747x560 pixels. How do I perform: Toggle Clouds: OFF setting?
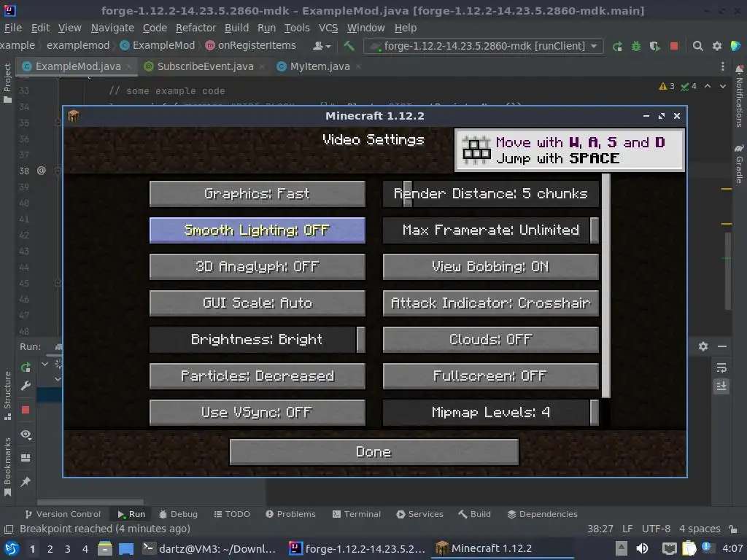point(491,340)
